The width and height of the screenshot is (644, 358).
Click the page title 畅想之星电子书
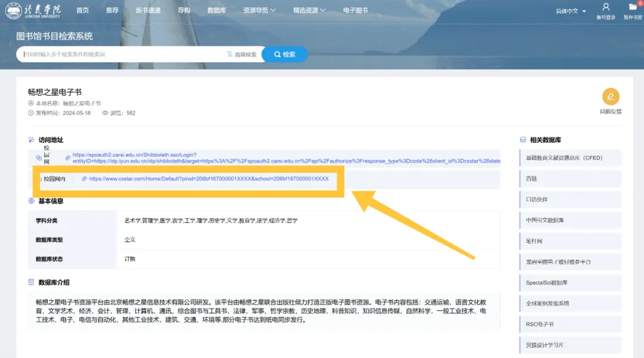55,92
